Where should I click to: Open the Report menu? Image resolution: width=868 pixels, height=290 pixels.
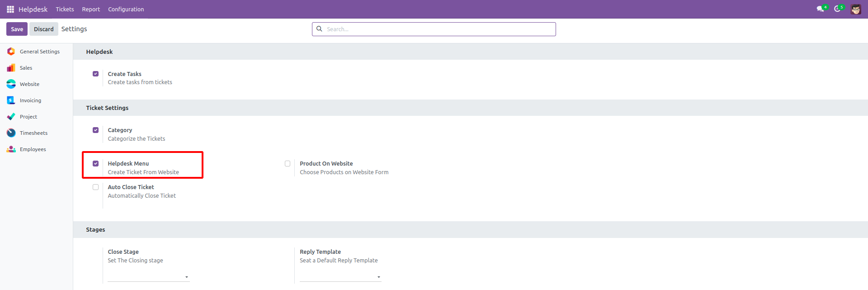point(91,9)
